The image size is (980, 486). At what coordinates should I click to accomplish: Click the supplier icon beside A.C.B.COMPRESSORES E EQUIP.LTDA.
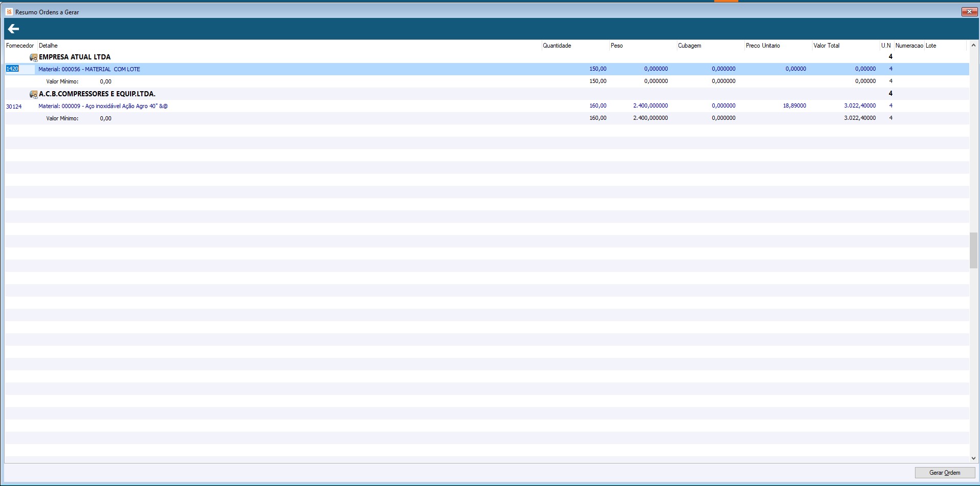(x=33, y=94)
